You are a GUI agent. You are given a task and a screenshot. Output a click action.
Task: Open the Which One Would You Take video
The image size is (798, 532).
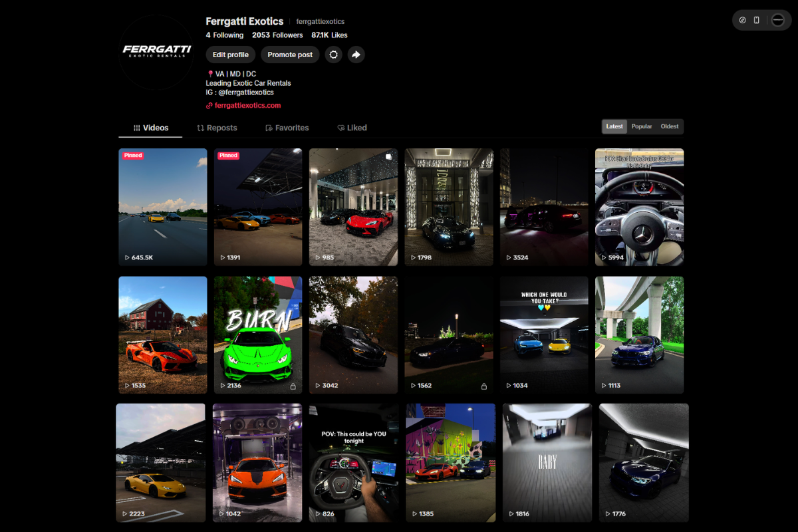click(544, 335)
